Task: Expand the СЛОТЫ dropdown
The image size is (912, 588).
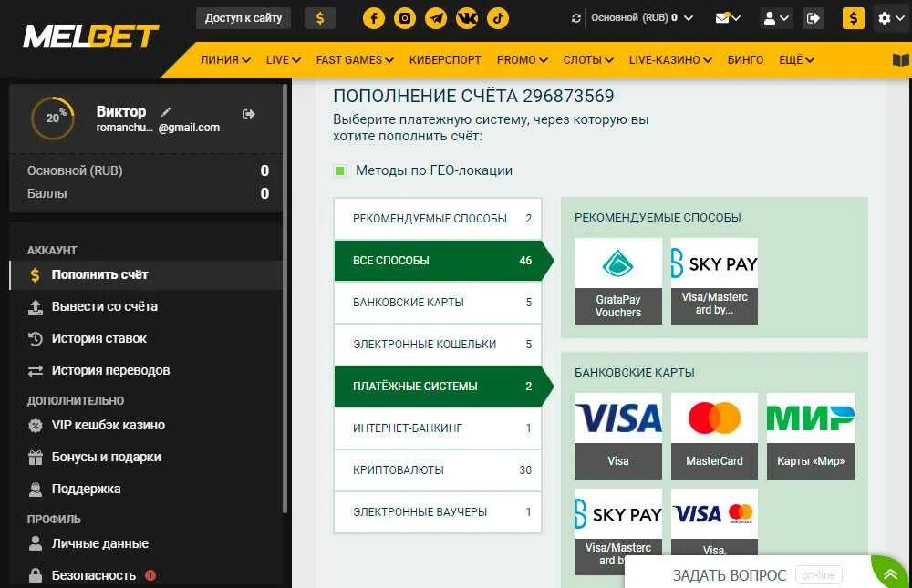Action: pos(588,60)
